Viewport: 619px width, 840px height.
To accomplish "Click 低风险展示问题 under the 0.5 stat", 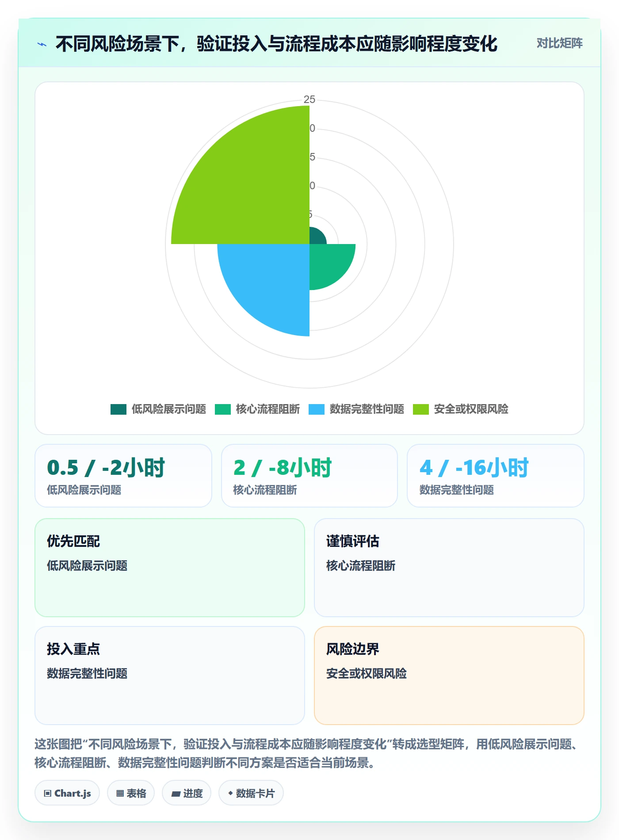I will click(84, 490).
